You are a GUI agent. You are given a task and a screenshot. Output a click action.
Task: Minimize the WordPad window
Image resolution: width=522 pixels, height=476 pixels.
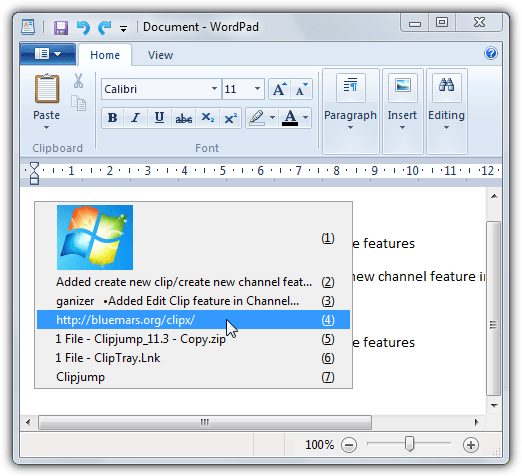(x=415, y=23)
